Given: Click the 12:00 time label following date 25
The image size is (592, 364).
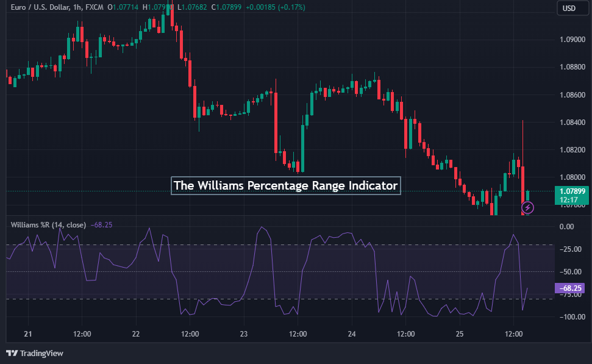Looking at the screenshot, I should click(x=514, y=334).
